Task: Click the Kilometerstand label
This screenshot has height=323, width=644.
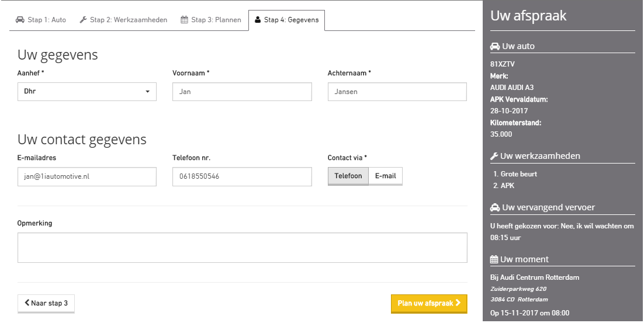Action: click(x=515, y=123)
